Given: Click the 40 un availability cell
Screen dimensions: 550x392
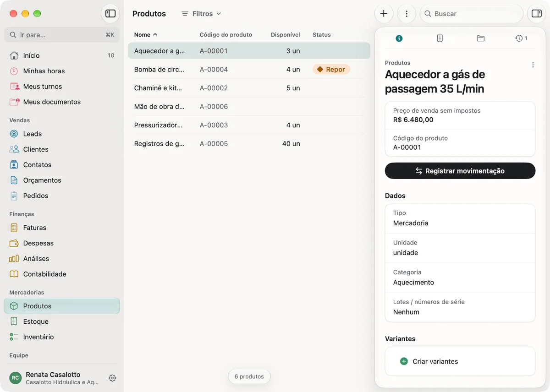Looking at the screenshot, I should pos(291,144).
